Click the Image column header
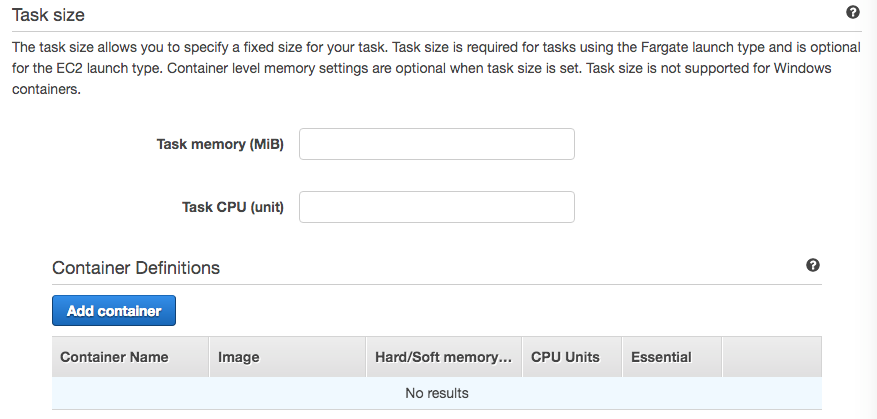The image size is (877, 419). point(239,357)
